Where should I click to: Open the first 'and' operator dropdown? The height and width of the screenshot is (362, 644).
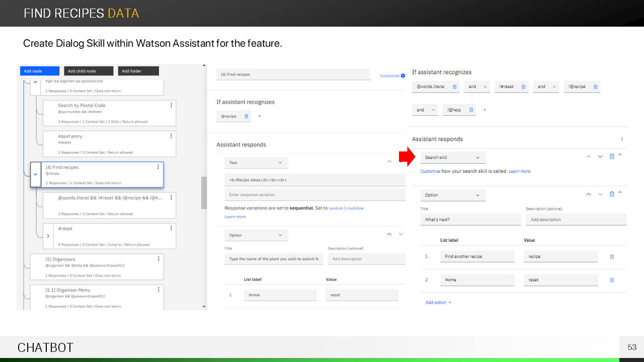[476, 86]
